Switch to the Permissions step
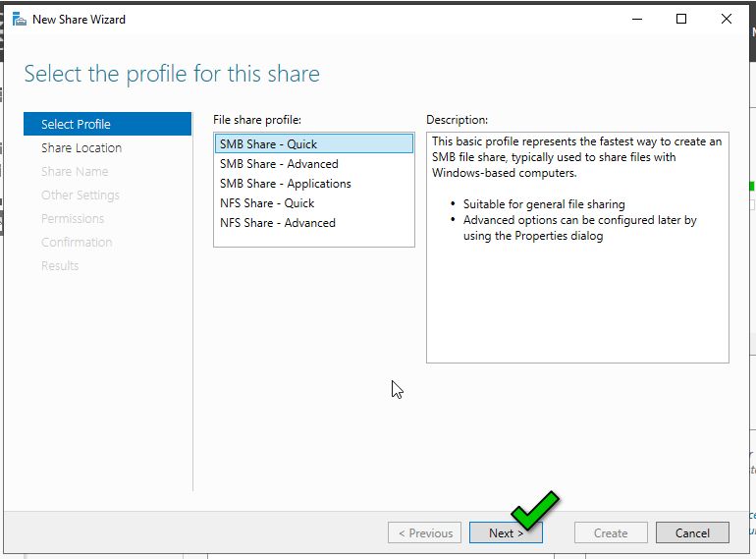The height and width of the screenshot is (559, 756). coord(73,219)
